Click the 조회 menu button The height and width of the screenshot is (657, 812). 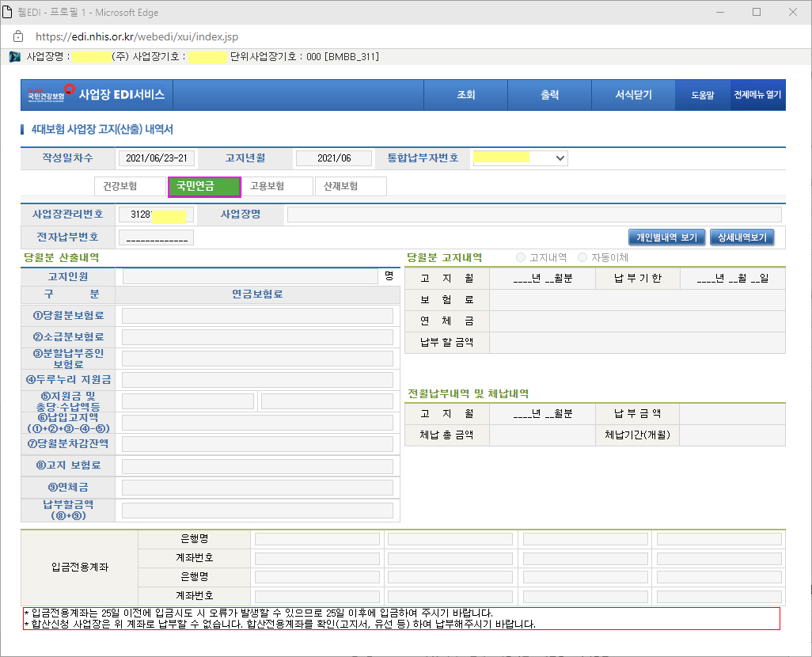465,95
